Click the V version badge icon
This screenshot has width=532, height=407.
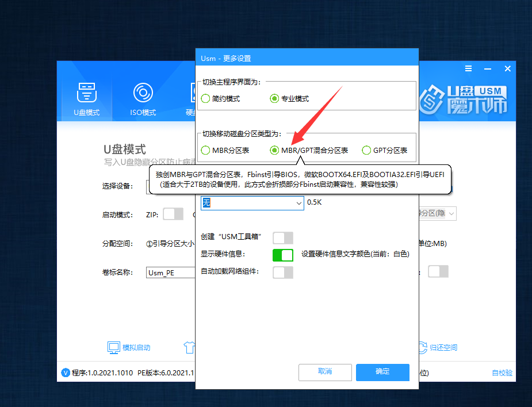(65, 373)
